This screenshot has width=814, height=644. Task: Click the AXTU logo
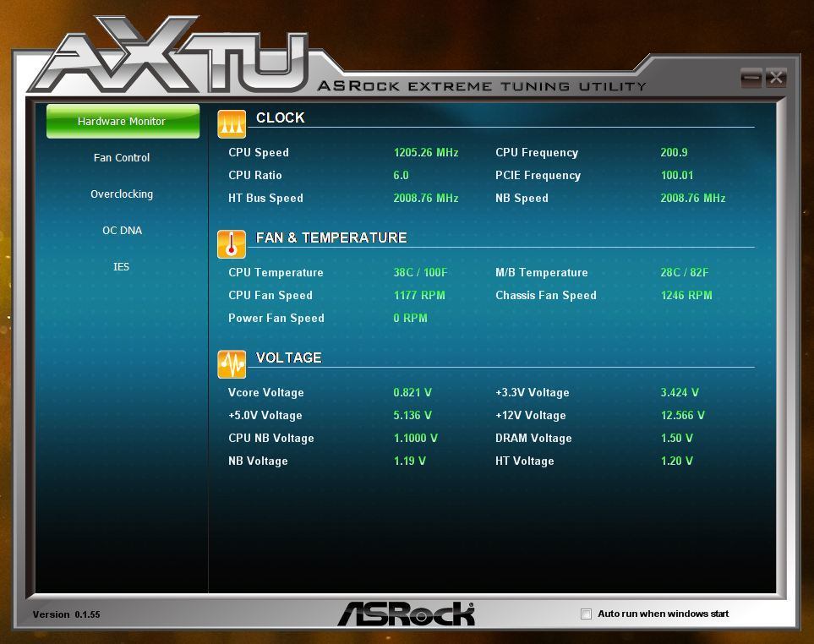pos(169,56)
